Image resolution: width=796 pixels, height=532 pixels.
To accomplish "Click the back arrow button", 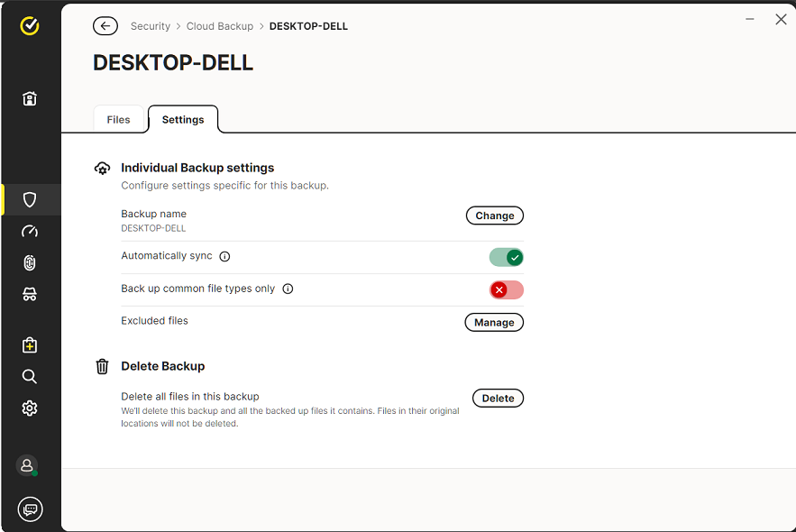I will click(105, 26).
